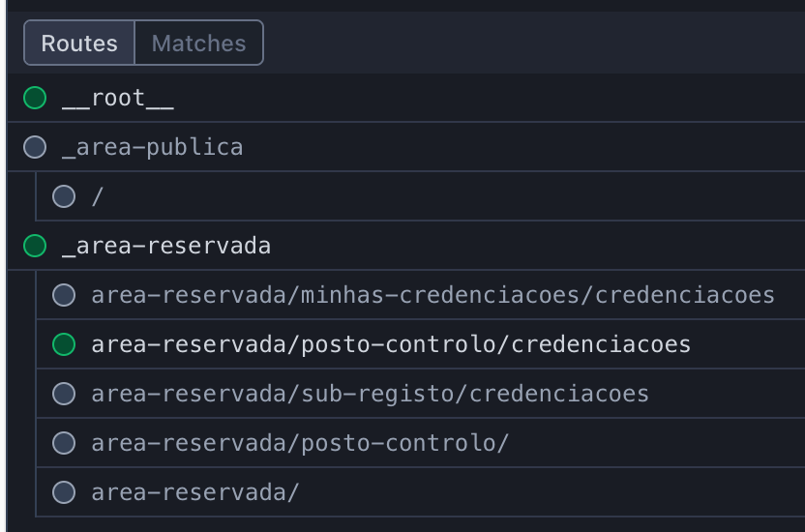Select the active area-reservada/posto-controlo/credenciacoes route

pos(391,344)
